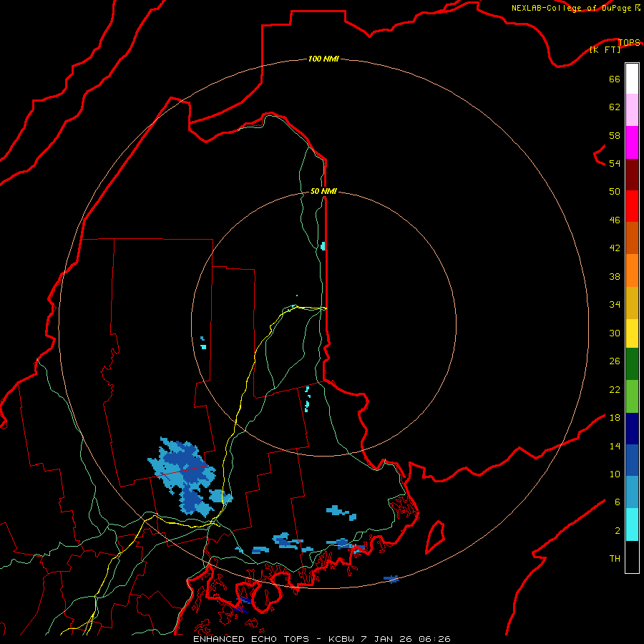Click the legend value "30"
Viewport: 644px width, 644px height.
[x=615, y=333]
